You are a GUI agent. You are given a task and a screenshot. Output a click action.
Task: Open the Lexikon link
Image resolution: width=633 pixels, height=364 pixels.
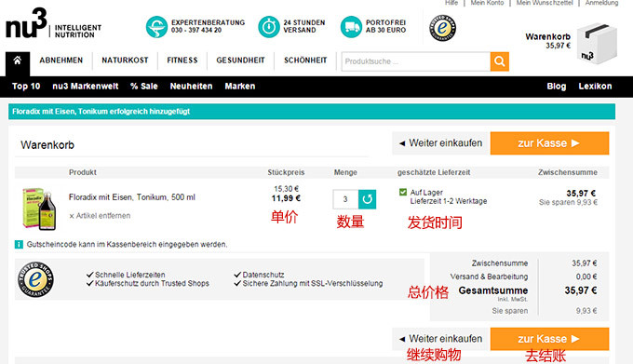[595, 86]
